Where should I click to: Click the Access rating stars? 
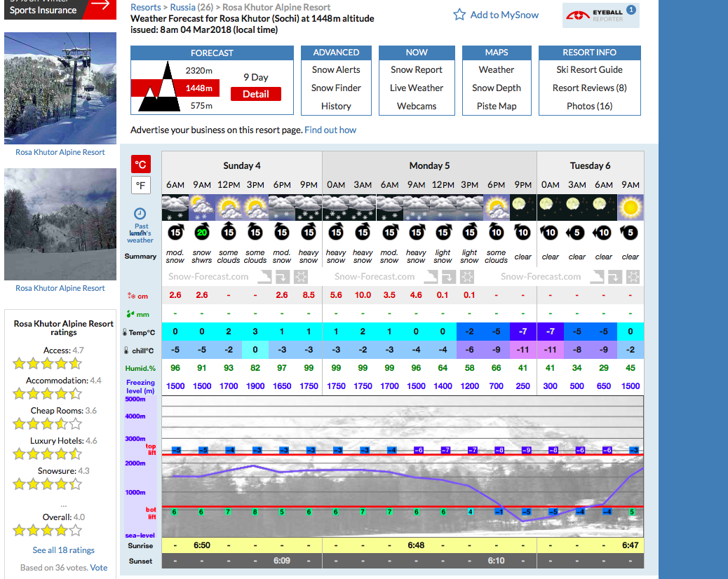click(x=47, y=363)
